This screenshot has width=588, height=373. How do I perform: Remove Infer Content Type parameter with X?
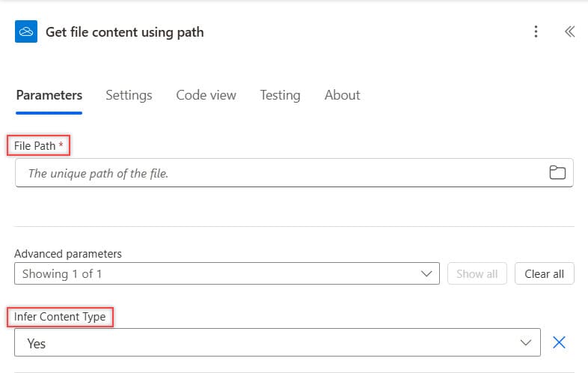tap(559, 342)
